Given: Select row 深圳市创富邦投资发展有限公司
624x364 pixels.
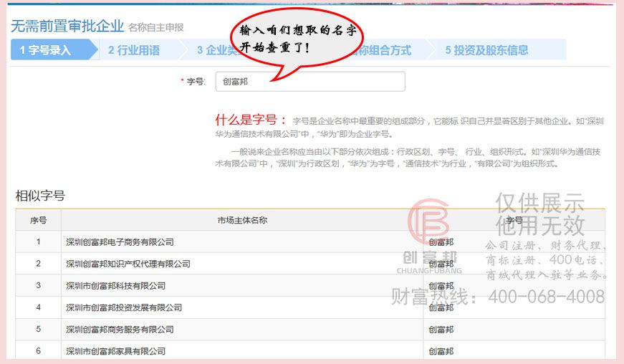Looking at the screenshot, I should (x=310, y=307).
